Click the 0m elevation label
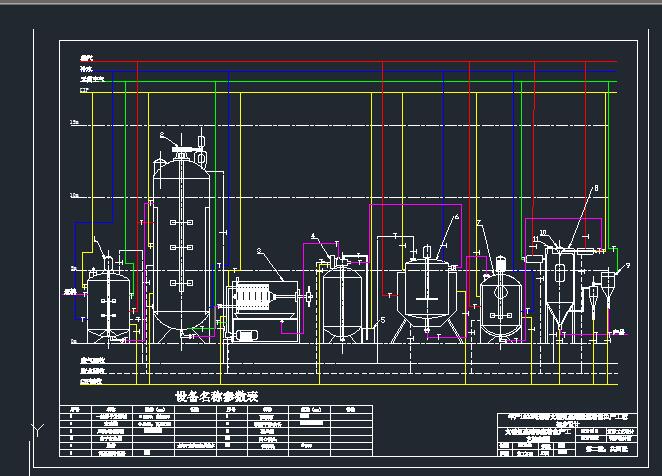The height and width of the screenshot is (476, 662). pyautogui.click(x=74, y=341)
